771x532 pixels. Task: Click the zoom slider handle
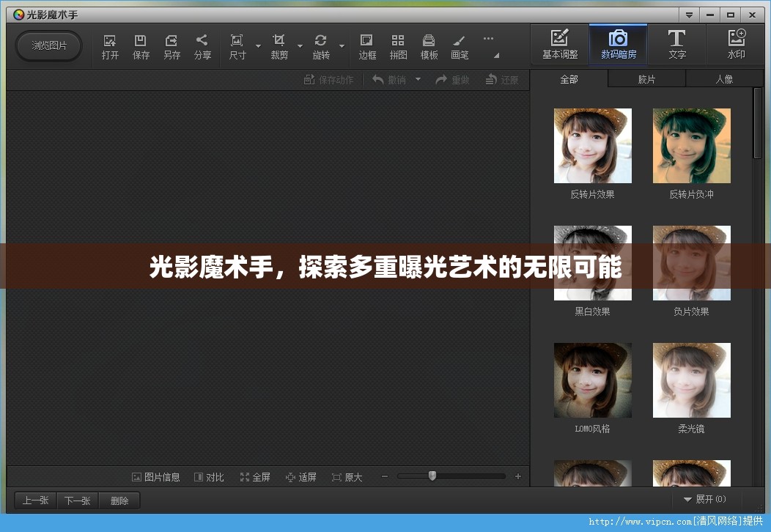432,476
